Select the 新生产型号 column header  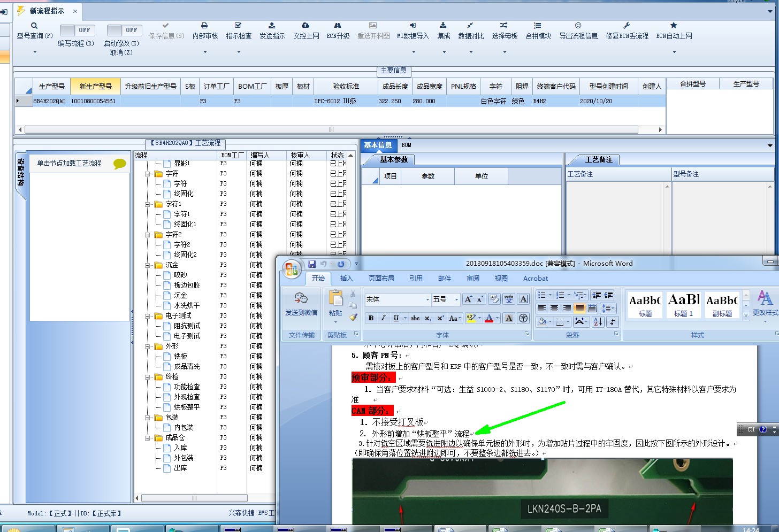tap(96, 86)
